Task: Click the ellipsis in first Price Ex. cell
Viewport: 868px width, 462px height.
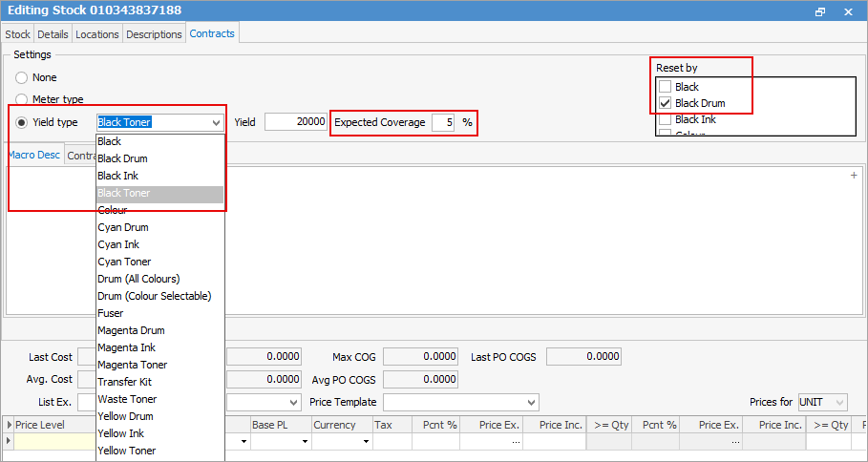Action: click(x=516, y=442)
